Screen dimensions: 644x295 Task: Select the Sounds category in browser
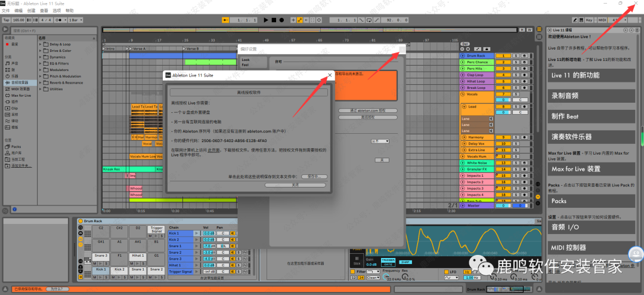pyautogui.click(x=14, y=63)
